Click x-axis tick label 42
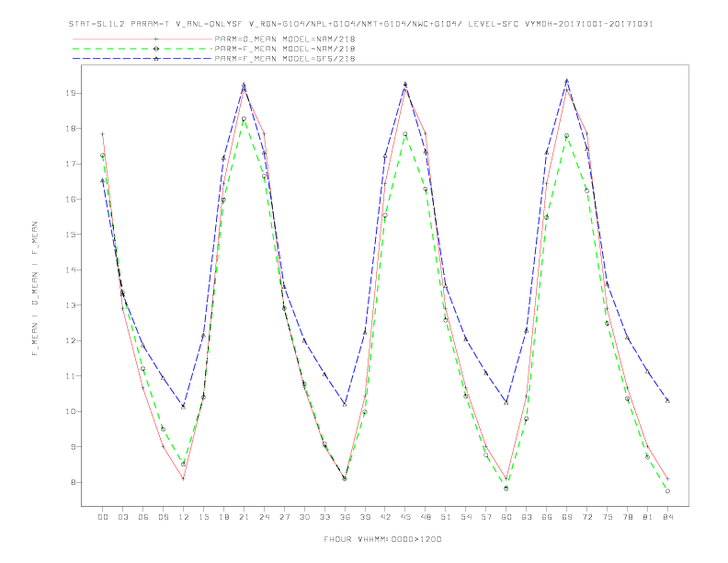This screenshot has height=563, width=728. point(385,517)
